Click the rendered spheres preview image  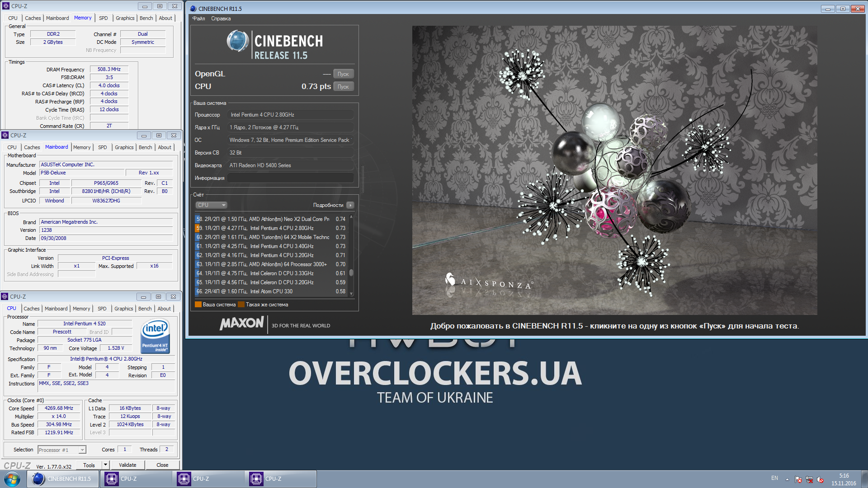[x=614, y=170]
